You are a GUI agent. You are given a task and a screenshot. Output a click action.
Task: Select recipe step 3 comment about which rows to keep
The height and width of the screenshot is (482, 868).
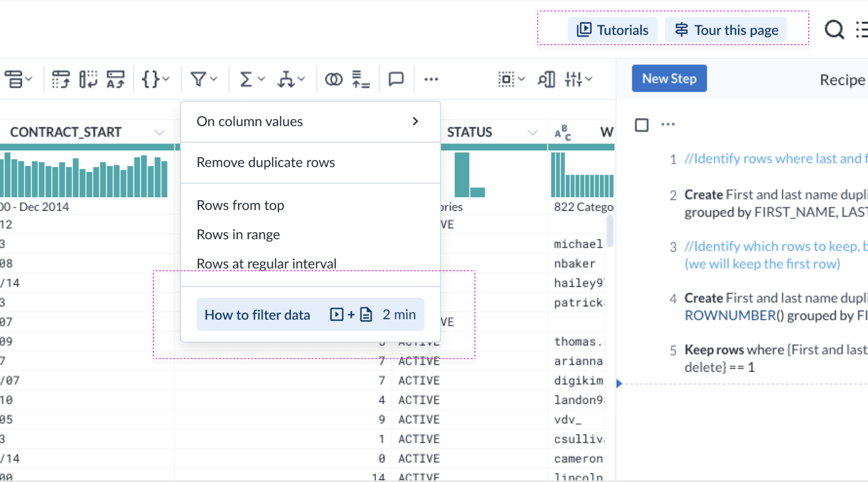(x=776, y=255)
